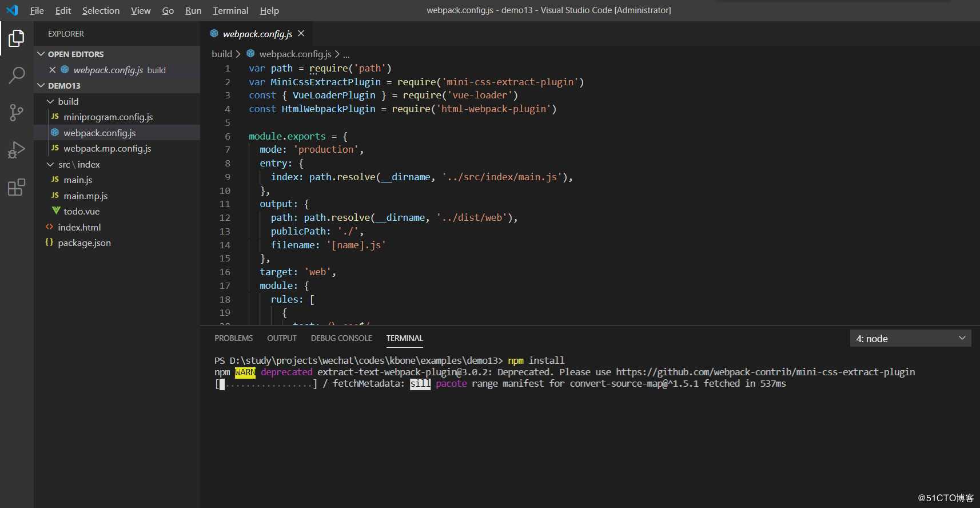Click the HTML icon beside index.html
The height and width of the screenshot is (508, 980).
[x=49, y=227]
